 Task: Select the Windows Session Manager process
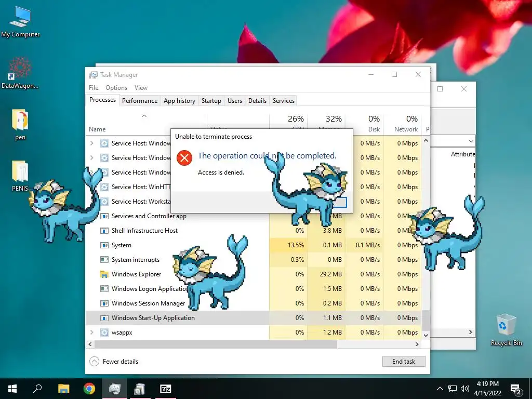[254, 303]
